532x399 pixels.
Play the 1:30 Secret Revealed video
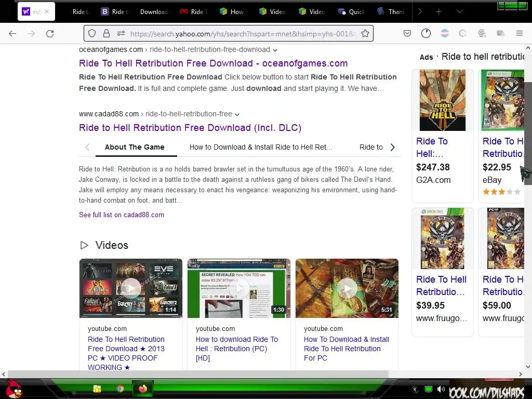239,288
